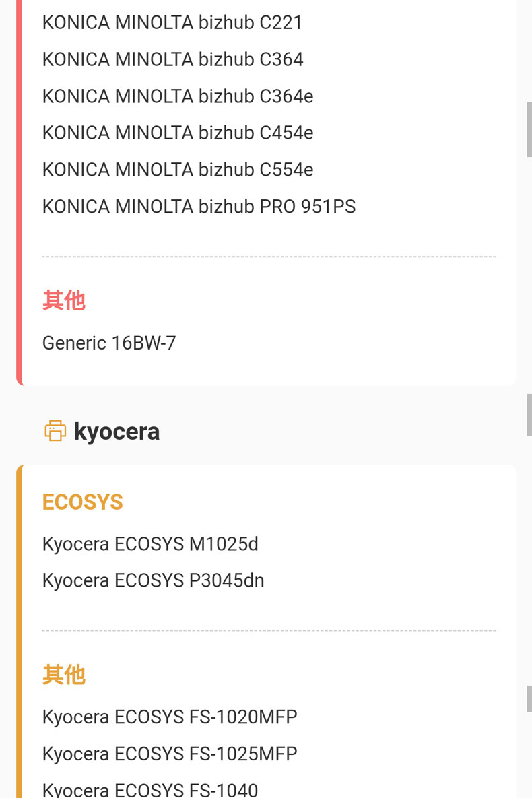Select the Generic 16BW-7 printer
532x798 pixels.
click(x=109, y=343)
